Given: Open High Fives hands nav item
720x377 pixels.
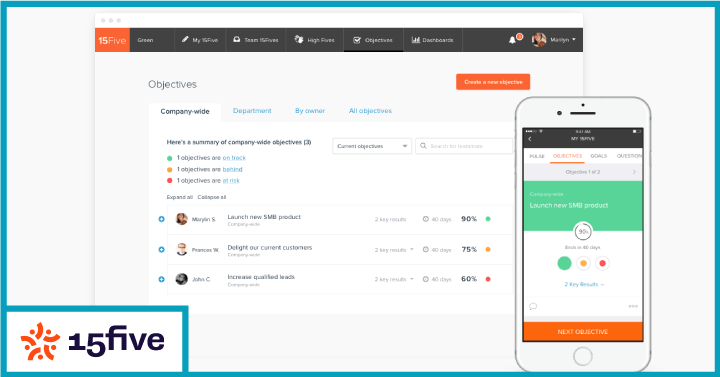Looking at the screenshot, I should click(x=315, y=40).
